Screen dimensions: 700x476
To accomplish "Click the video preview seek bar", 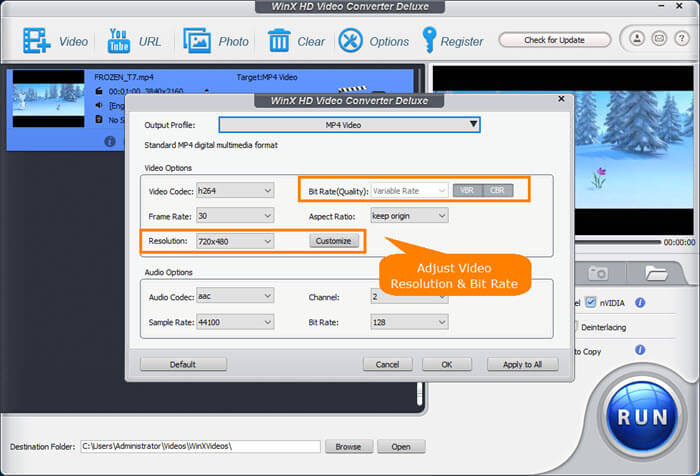I will (545, 242).
